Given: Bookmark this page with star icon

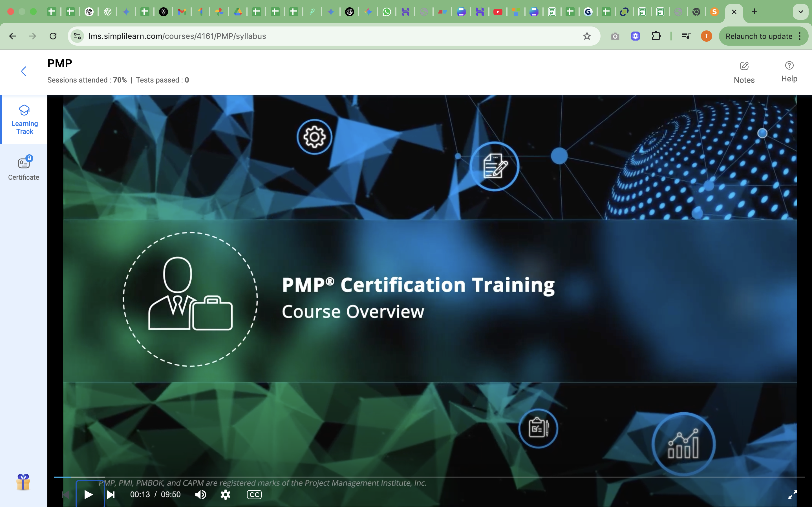Looking at the screenshot, I should (x=586, y=36).
